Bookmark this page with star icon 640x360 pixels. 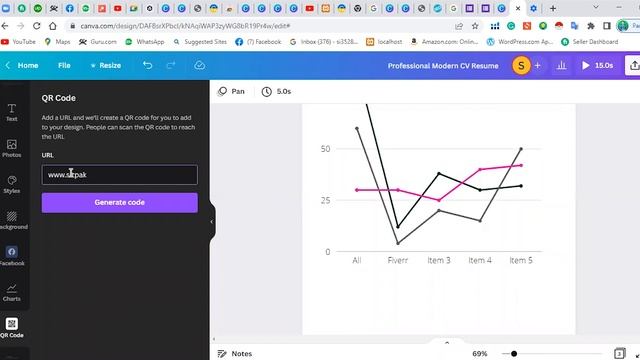pos(475,26)
